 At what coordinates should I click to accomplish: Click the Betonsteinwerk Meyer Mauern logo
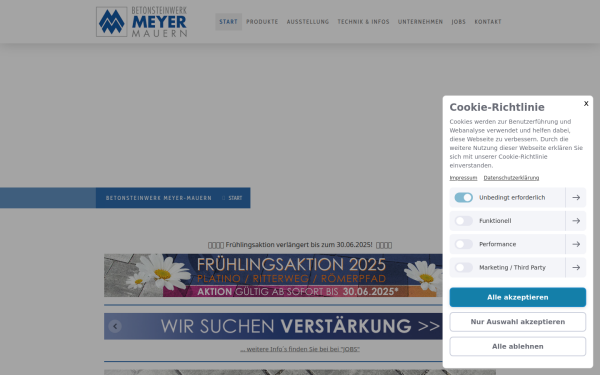point(142,22)
